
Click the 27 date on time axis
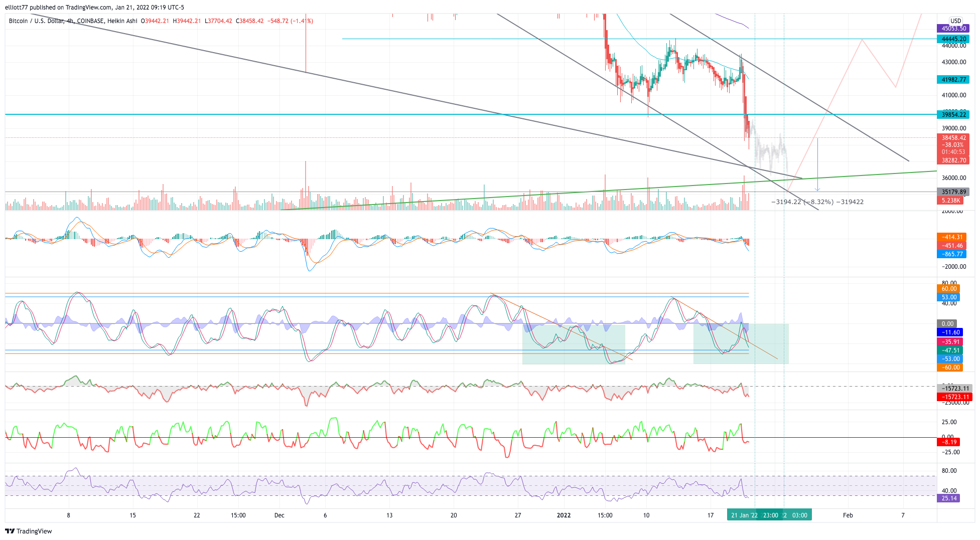(518, 515)
